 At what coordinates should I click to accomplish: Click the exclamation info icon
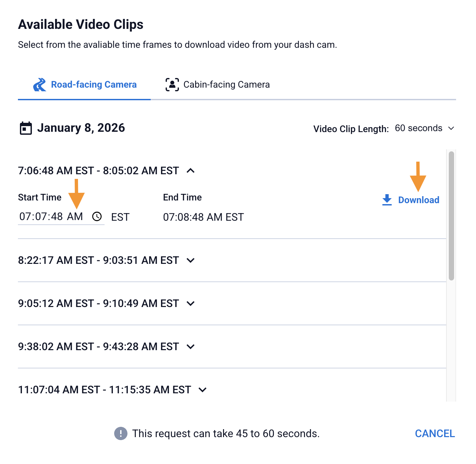pyautogui.click(x=121, y=433)
